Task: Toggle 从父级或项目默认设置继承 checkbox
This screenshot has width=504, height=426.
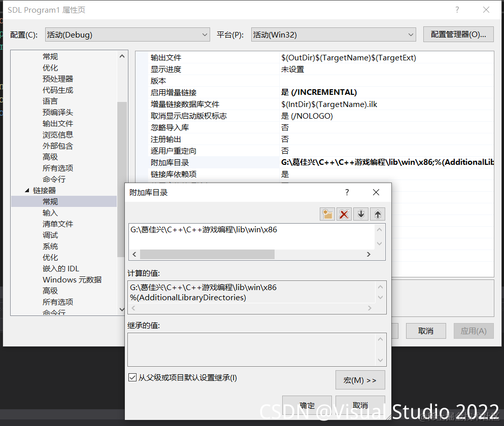Action: pyautogui.click(x=132, y=377)
